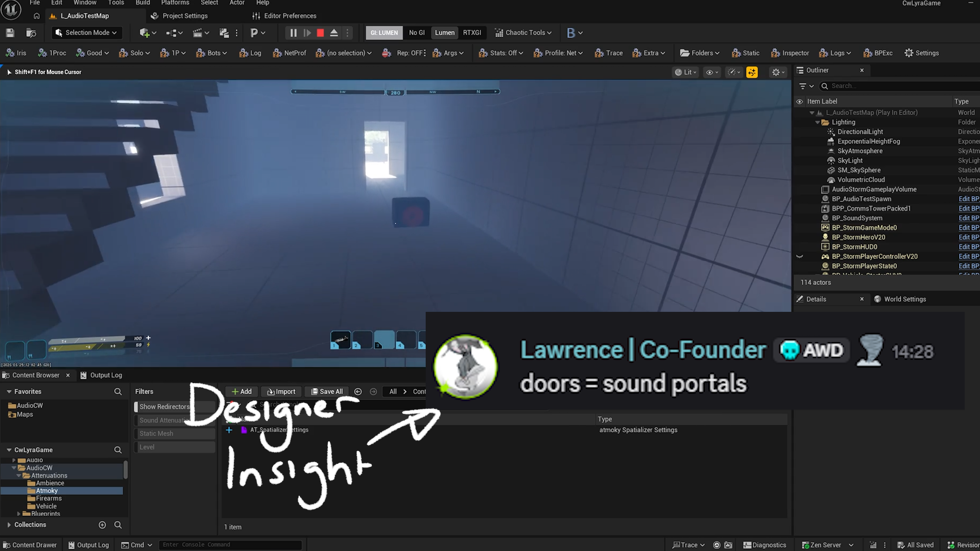Click the Outliner search field
This screenshot has width=980, height=551.
pos(900,86)
